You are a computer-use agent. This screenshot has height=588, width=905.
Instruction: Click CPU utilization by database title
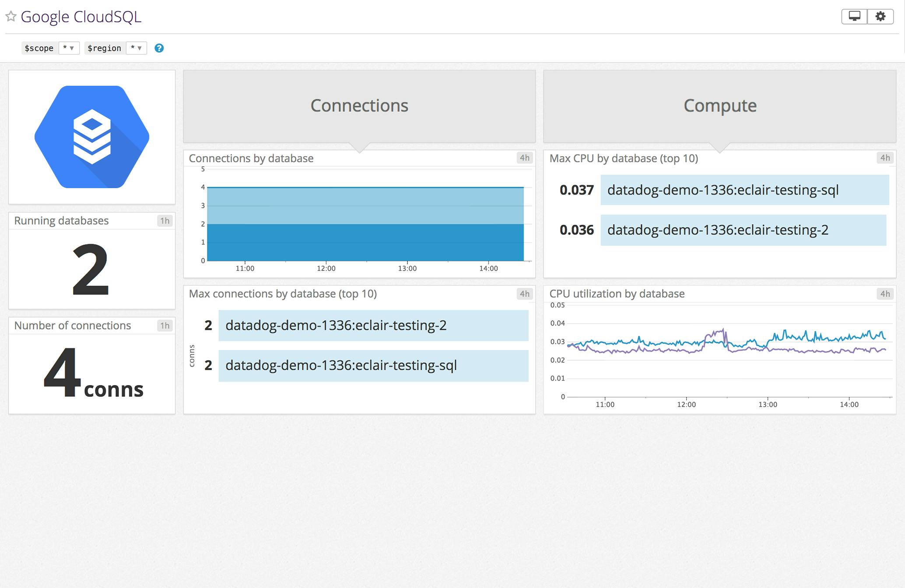point(617,294)
